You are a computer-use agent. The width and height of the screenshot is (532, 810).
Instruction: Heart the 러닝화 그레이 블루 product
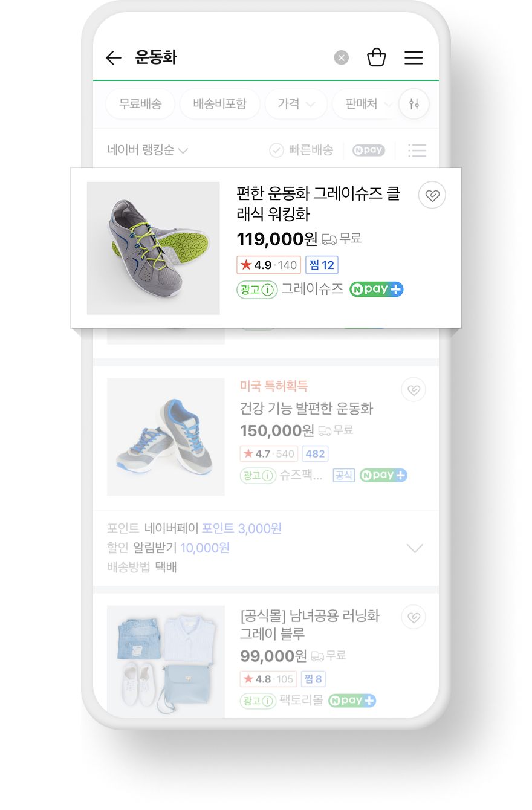coord(414,617)
